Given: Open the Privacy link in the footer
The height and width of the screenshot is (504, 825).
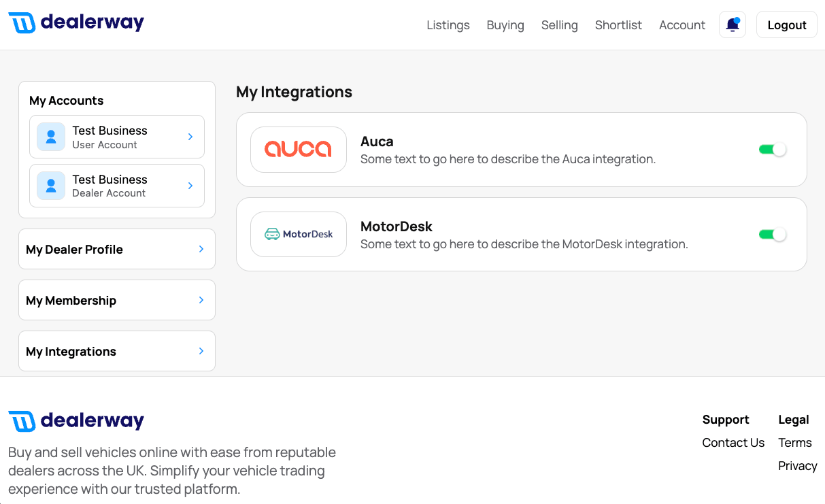Looking at the screenshot, I should (797, 466).
